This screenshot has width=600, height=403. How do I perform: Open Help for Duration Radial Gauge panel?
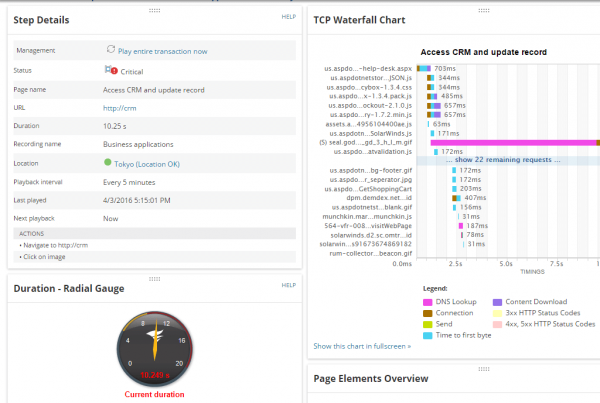click(x=289, y=285)
